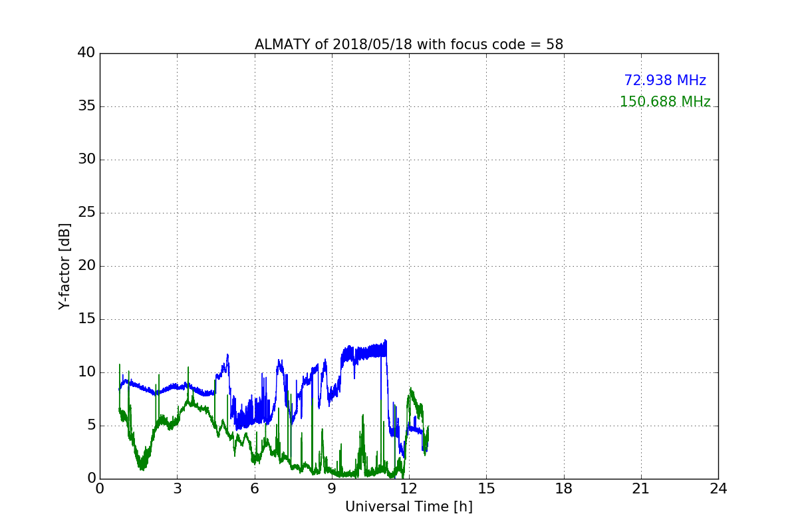Click the plot title mentioning ALMATY 2018/05/18
This screenshot has height=532, width=798.
tap(409, 45)
